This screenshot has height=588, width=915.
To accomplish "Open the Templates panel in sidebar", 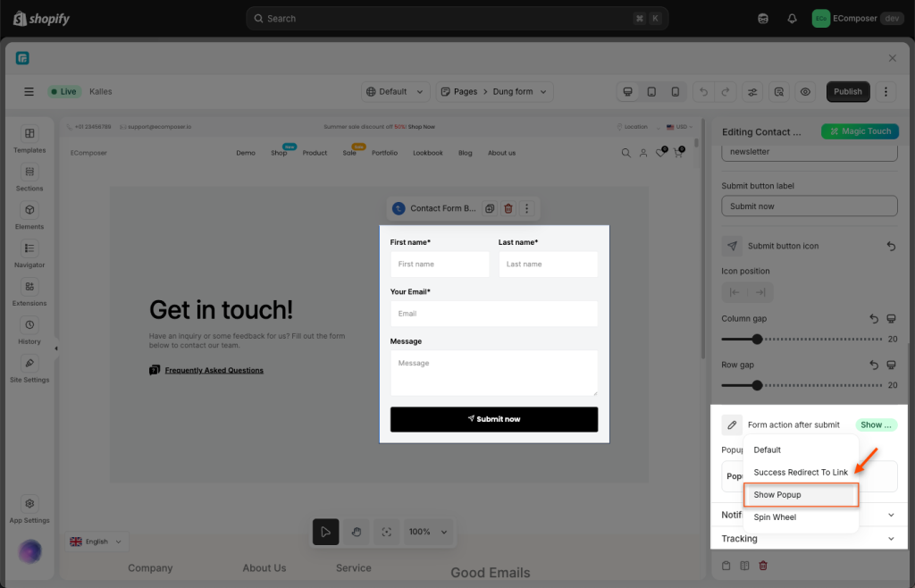I will [29, 139].
